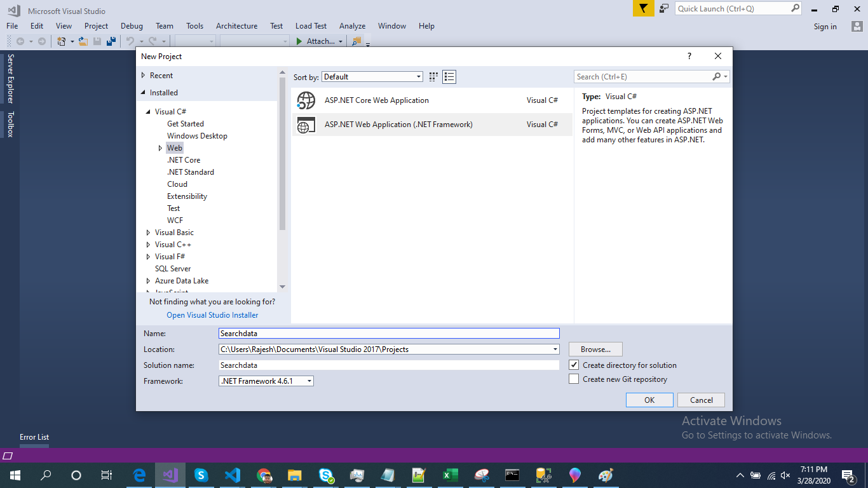The image size is (868, 488).
Task: Click the feedback notification flag icon
Action: (643, 8)
